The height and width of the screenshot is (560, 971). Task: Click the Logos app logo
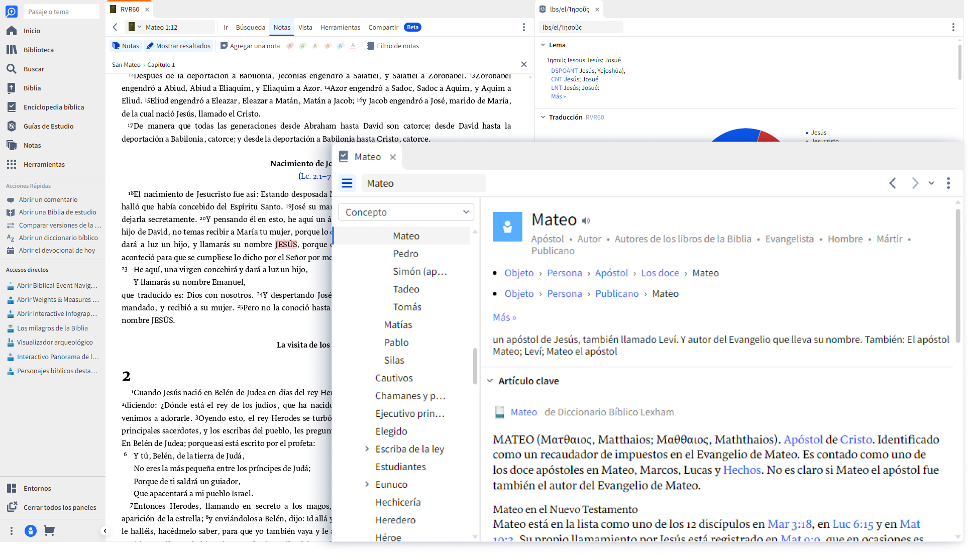(x=12, y=11)
